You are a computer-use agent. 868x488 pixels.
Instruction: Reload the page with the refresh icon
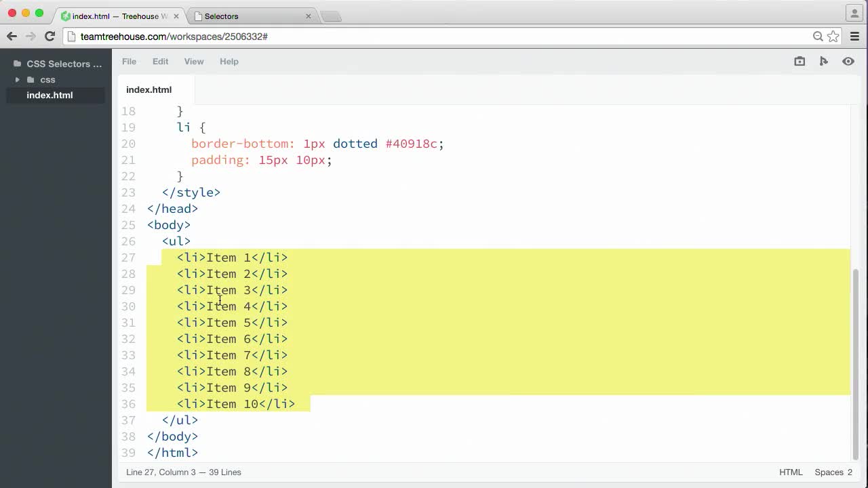[x=50, y=36]
